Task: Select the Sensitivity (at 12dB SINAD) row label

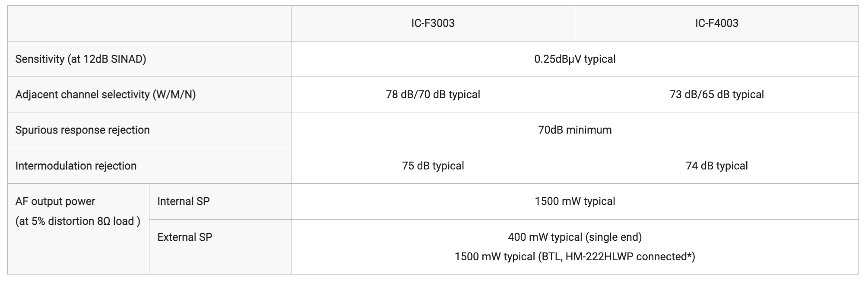Action: click(x=81, y=59)
